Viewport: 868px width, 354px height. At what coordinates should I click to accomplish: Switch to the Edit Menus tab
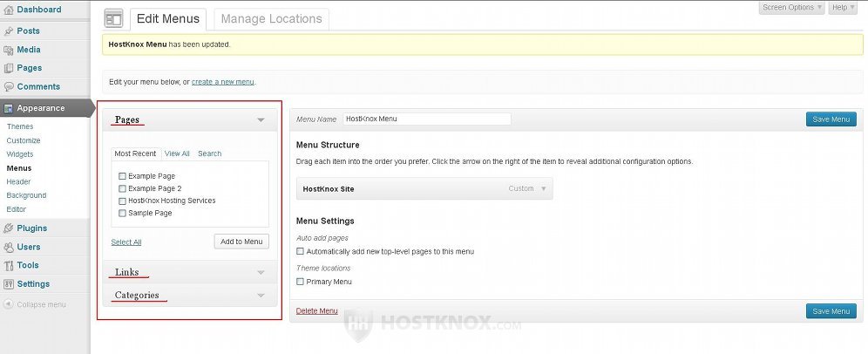[168, 19]
